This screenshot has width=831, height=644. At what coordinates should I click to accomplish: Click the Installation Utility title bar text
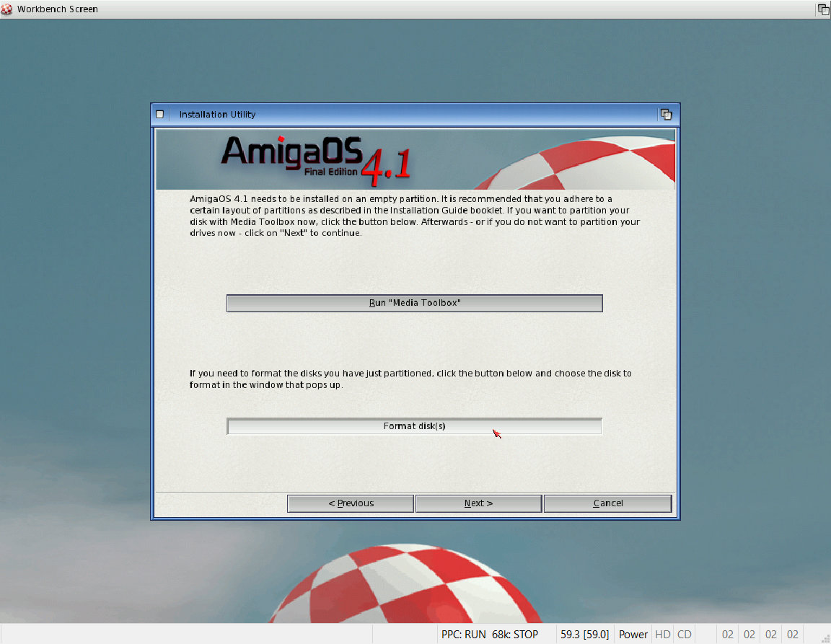(217, 115)
